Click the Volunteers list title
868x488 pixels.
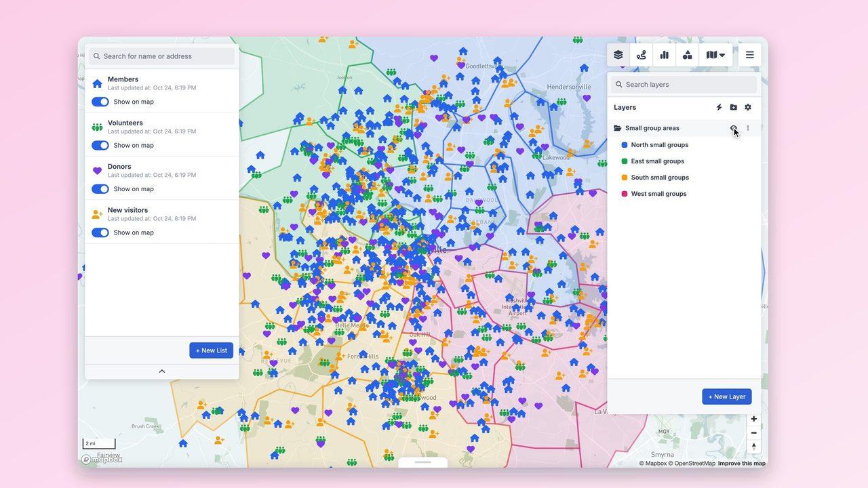125,123
